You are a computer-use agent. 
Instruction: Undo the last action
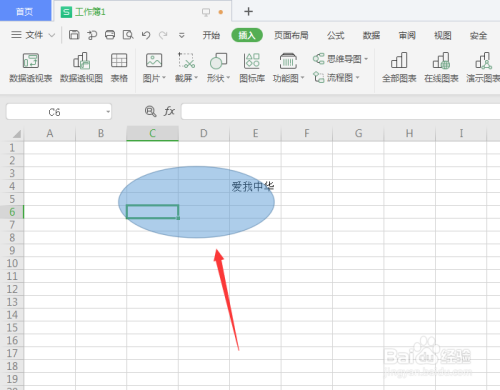pos(146,35)
